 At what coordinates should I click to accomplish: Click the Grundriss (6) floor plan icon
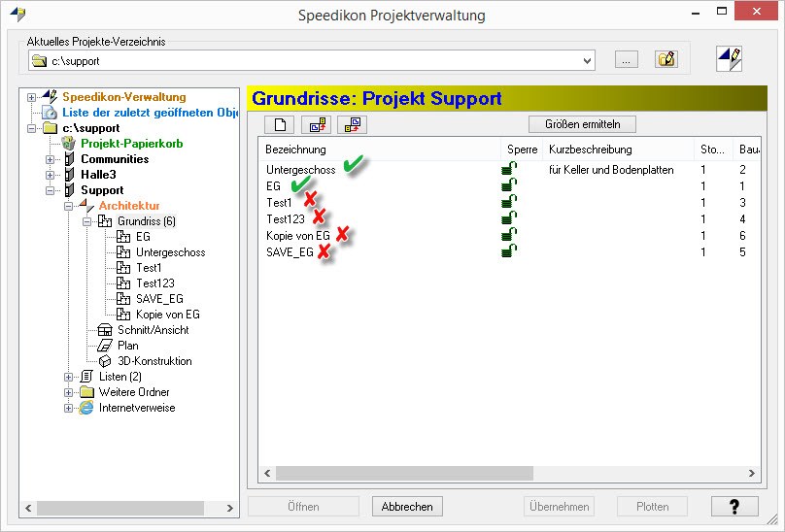pos(105,221)
